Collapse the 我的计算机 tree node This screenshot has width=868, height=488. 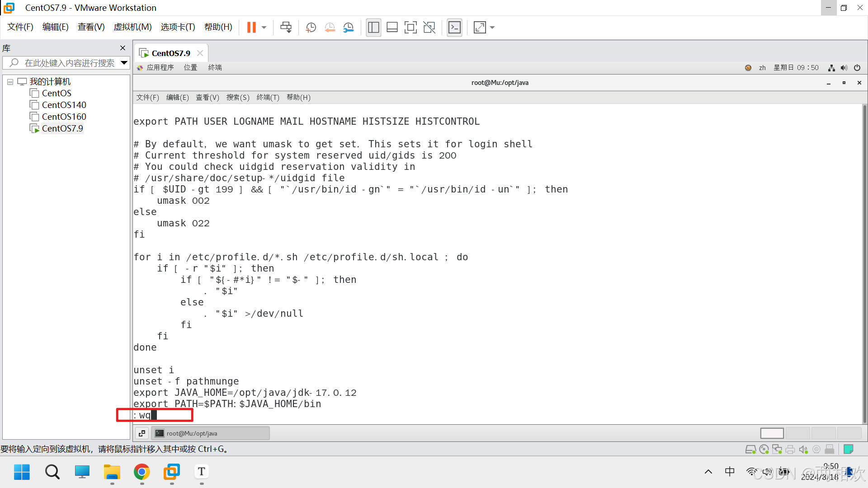(10, 82)
